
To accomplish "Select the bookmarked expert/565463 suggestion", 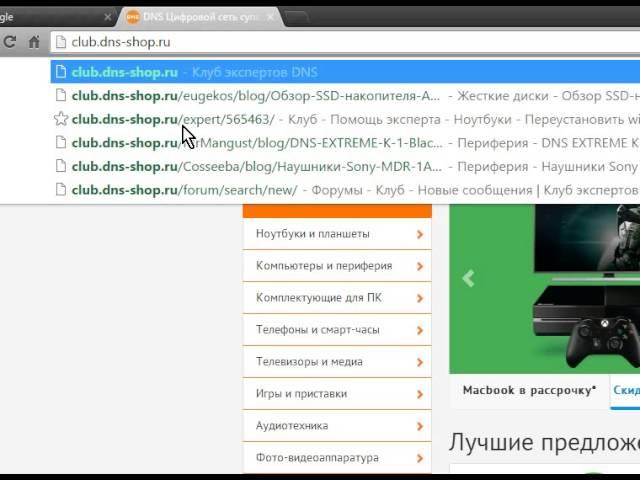I will (x=345, y=119).
